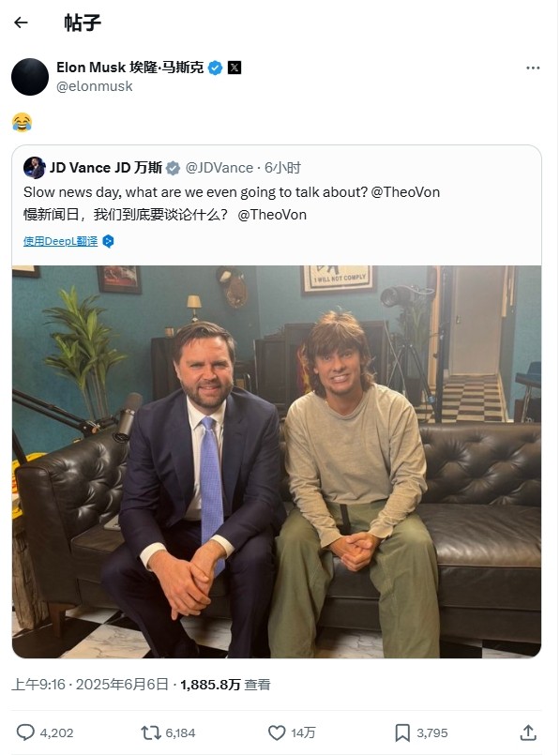Share the post via upload arrow icon
The image size is (560, 755).
(x=528, y=732)
